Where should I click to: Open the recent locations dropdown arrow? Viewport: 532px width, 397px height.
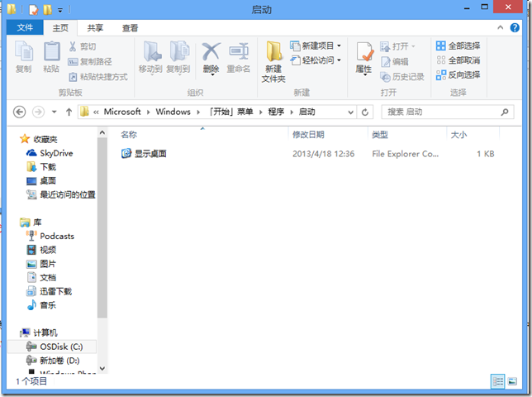click(x=55, y=112)
